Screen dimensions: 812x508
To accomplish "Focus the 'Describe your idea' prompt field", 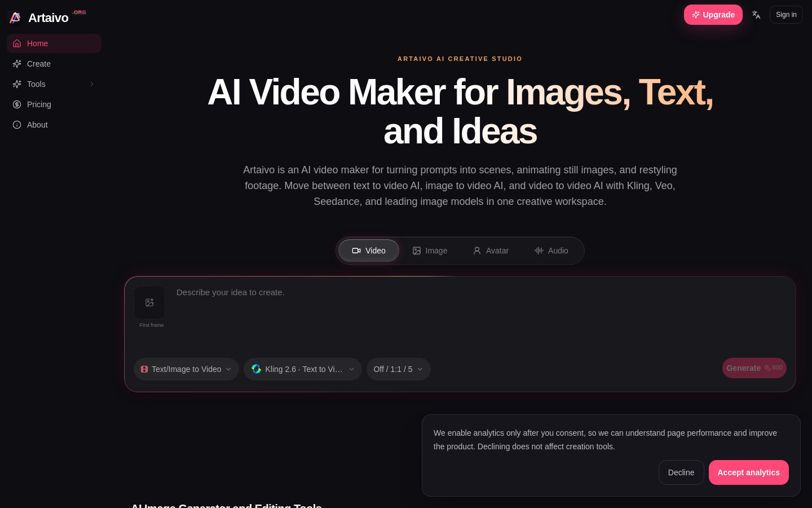I will [479, 316].
